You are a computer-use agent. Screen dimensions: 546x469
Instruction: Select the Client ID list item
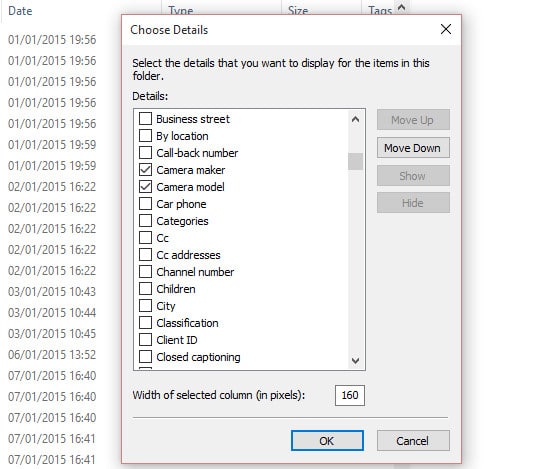click(x=177, y=340)
